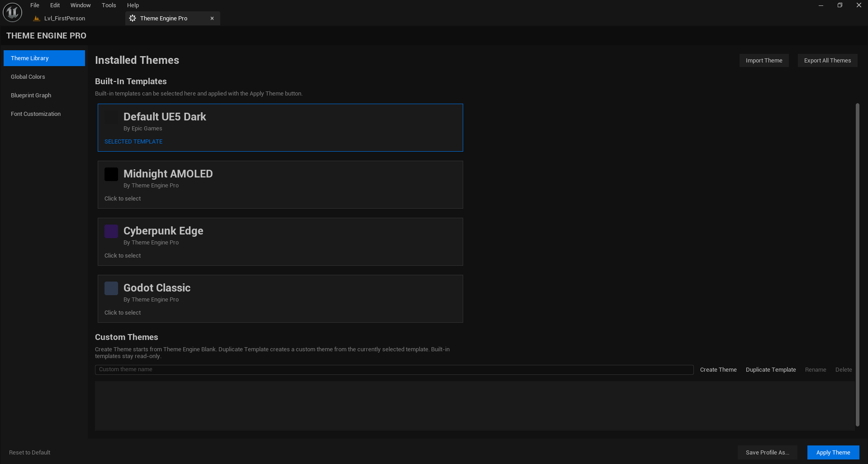Pick the Godot Classic template
Image resolution: width=868 pixels, height=464 pixels.
(x=280, y=299)
